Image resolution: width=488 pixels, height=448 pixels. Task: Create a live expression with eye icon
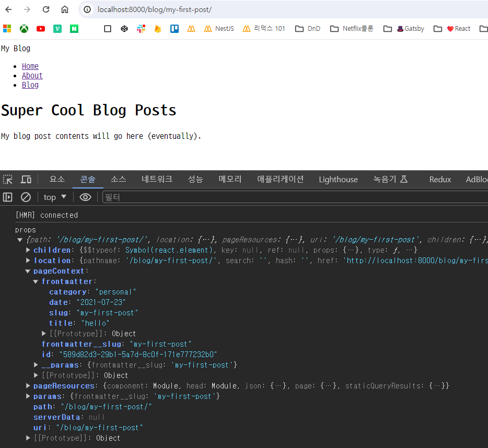coord(85,197)
